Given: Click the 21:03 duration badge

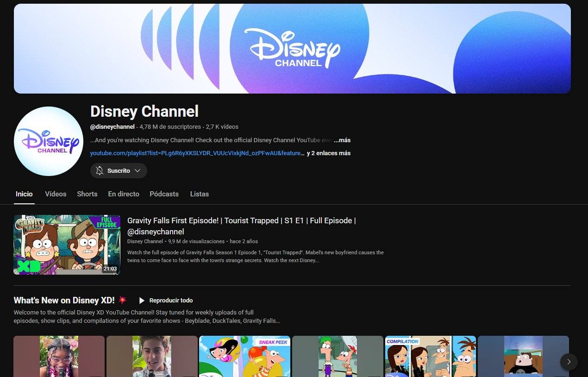Looking at the screenshot, I should point(110,269).
